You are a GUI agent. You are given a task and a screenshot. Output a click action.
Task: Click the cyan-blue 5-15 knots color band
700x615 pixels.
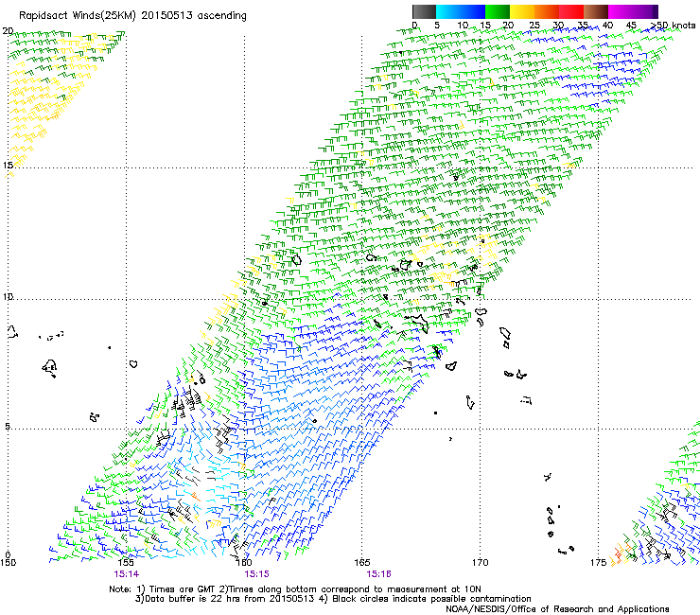461,11
